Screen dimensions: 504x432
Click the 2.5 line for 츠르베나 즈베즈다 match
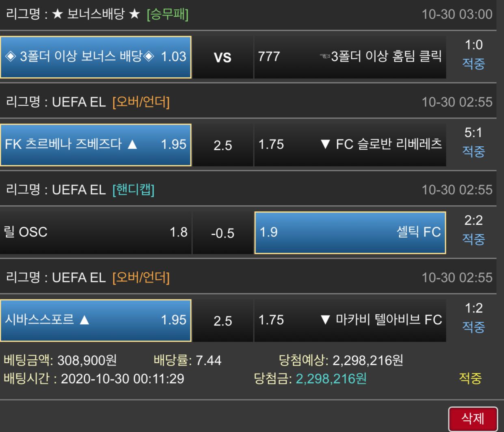coord(223,145)
